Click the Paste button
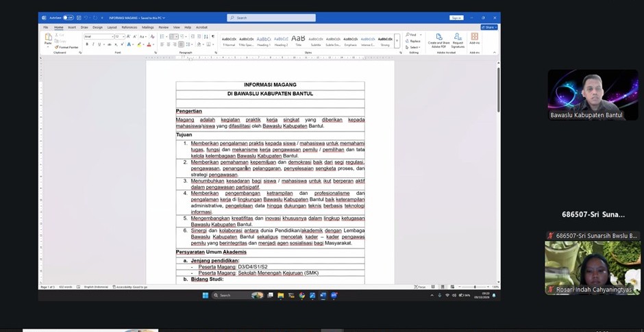Image resolution: width=644 pixels, height=332 pixels. (48, 40)
